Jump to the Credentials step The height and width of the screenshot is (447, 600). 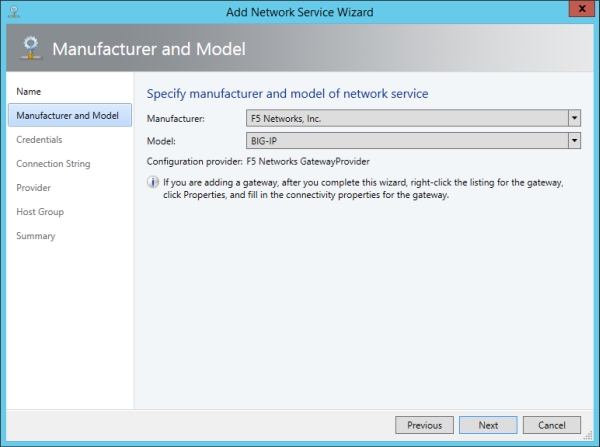[39, 140]
